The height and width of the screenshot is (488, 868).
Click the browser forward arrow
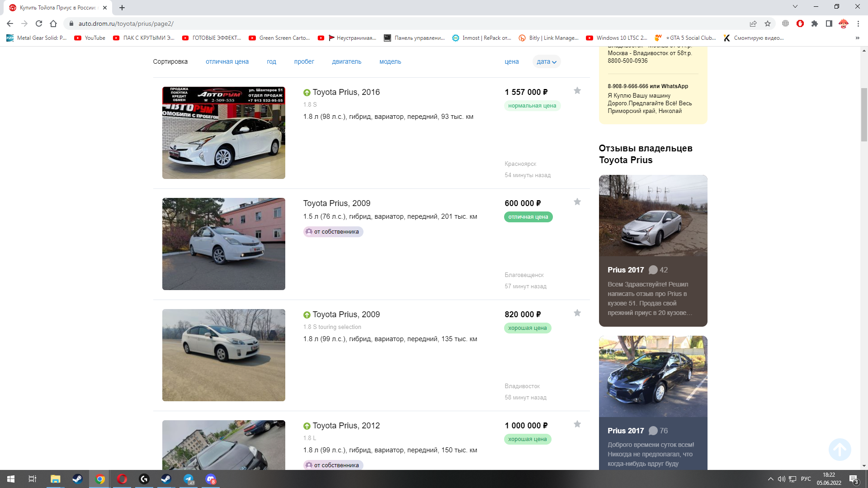click(24, 23)
